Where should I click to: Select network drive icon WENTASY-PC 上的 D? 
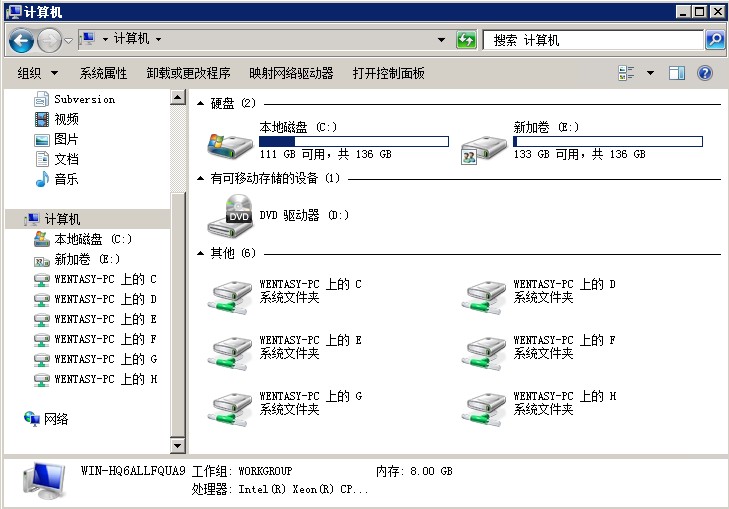tap(484, 297)
